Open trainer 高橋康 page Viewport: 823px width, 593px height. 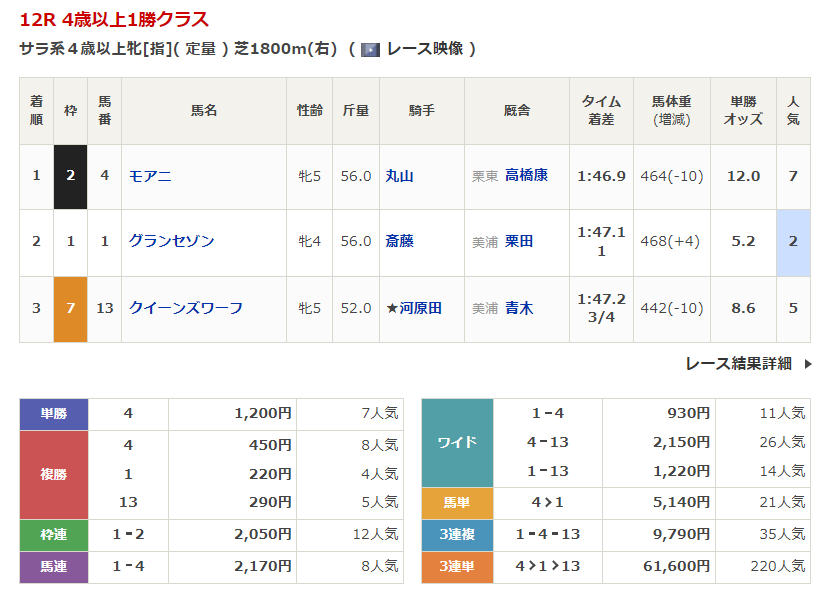pyautogui.click(x=526, y=176)
